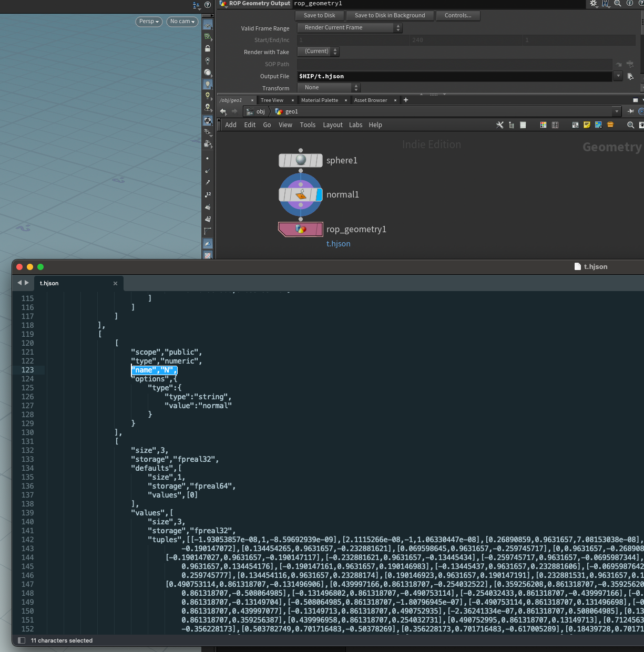Open the No cam camera dropdown
Viewport: 644px width, 652px height.
click(182, 22)
